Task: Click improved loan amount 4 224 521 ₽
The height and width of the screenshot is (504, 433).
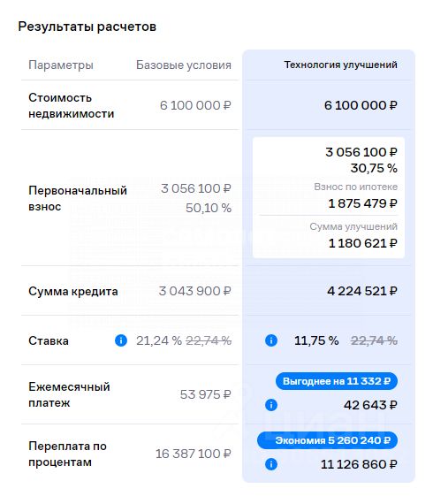Action: (x=362, y=291)
